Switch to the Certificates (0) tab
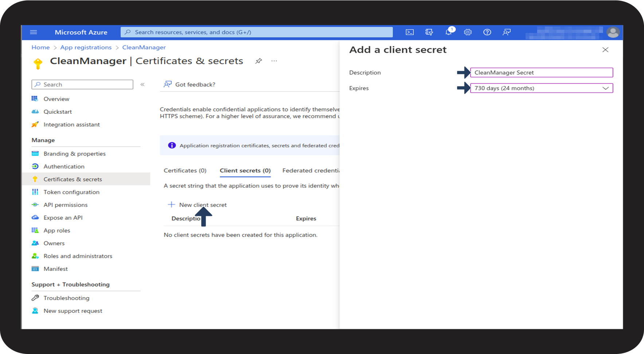 click(185, 171)
